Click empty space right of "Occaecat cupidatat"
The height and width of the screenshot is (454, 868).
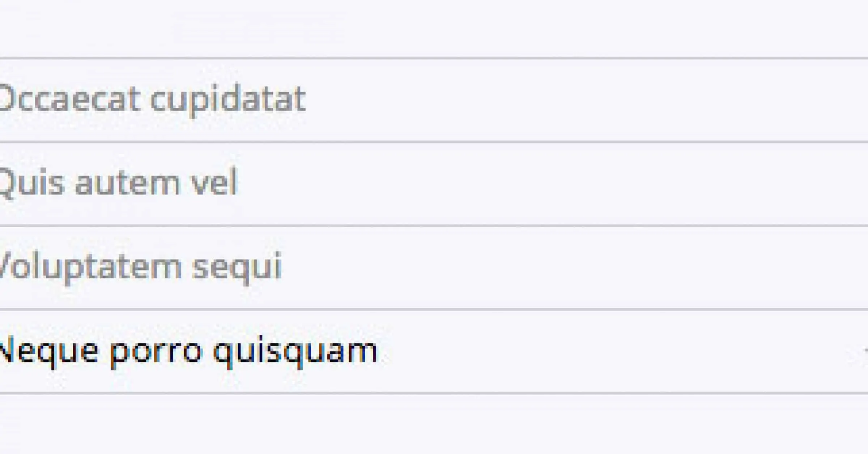tap(579, 99)
